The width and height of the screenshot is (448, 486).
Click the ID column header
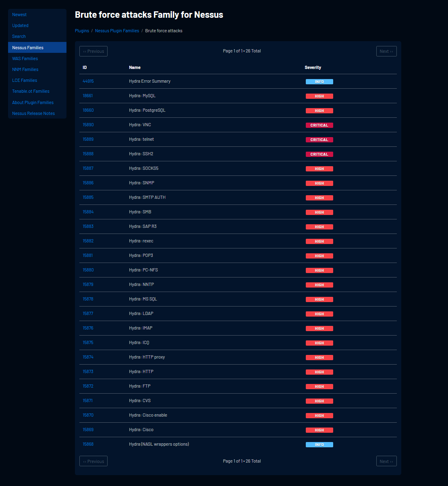pyautogui.click(x=85, y=67)
